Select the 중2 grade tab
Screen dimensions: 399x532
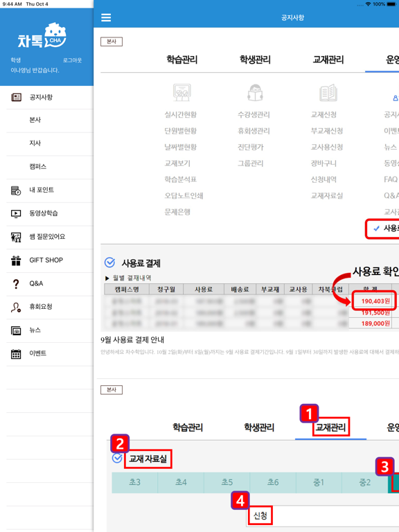(x=365, y=482)
